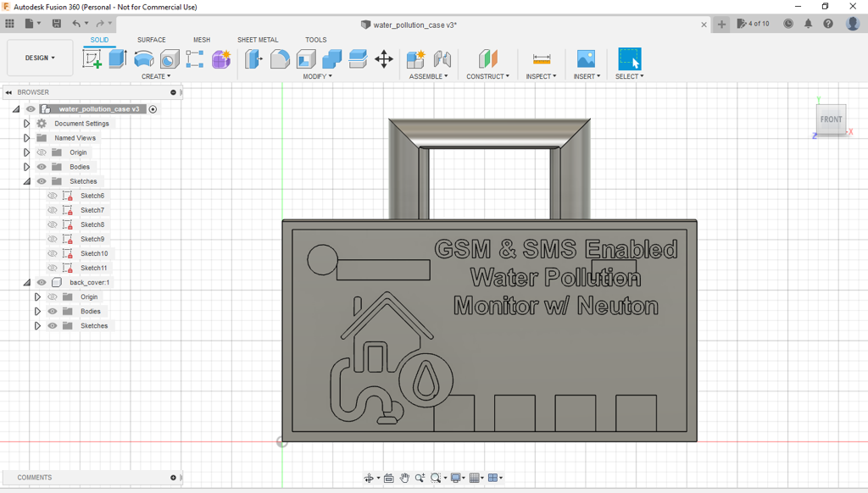This screenshot has width=868, height=493.
Task: Show the hidden Sketch6 using its eye icon
Action: point(53,196)
